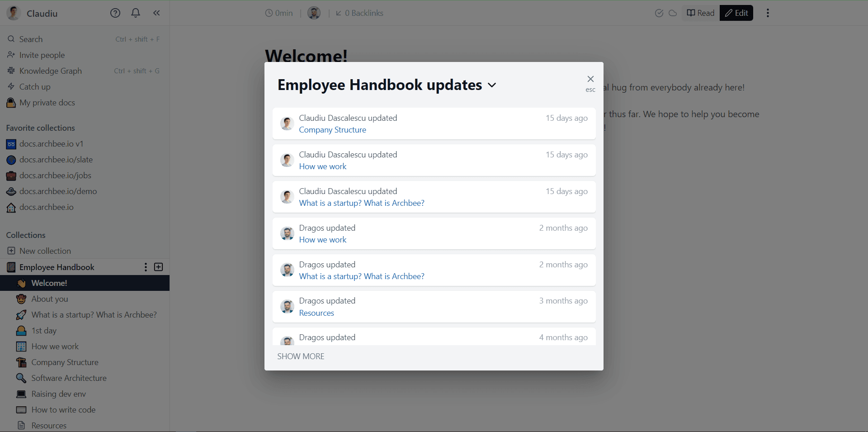Click SHOW MORE in the updates dialog
The image size is (868, 432).
301,356
